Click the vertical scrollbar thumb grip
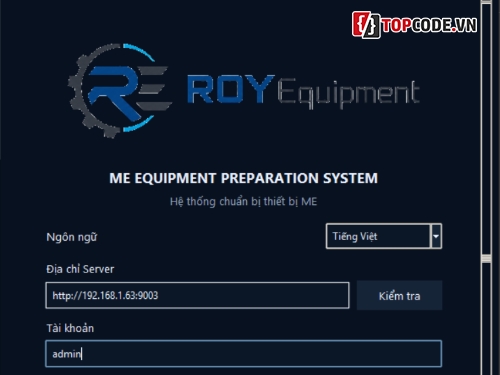500x375 pixels. (487, 258)
